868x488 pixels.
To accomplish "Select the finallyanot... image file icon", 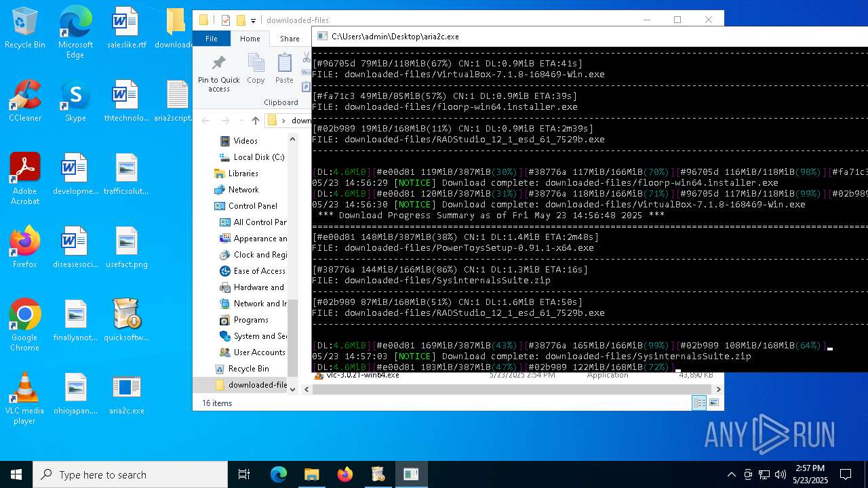I will pyautogui.click(x=75, y=321).
